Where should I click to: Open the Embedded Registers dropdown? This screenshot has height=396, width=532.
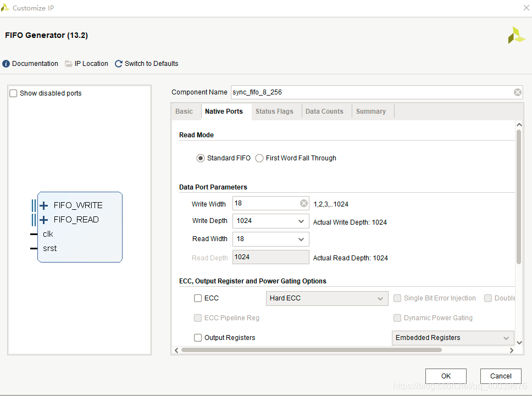453,338
